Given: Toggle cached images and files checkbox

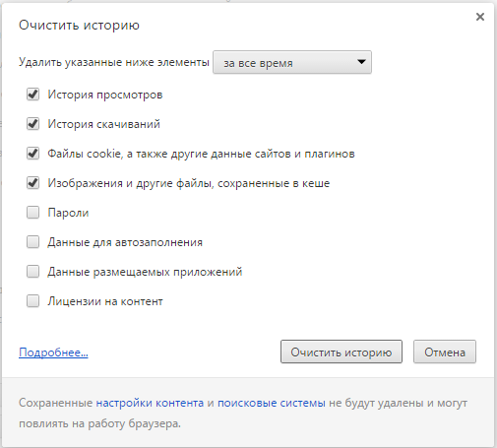Looking at the screenshot, I should (x=32, y=183).
